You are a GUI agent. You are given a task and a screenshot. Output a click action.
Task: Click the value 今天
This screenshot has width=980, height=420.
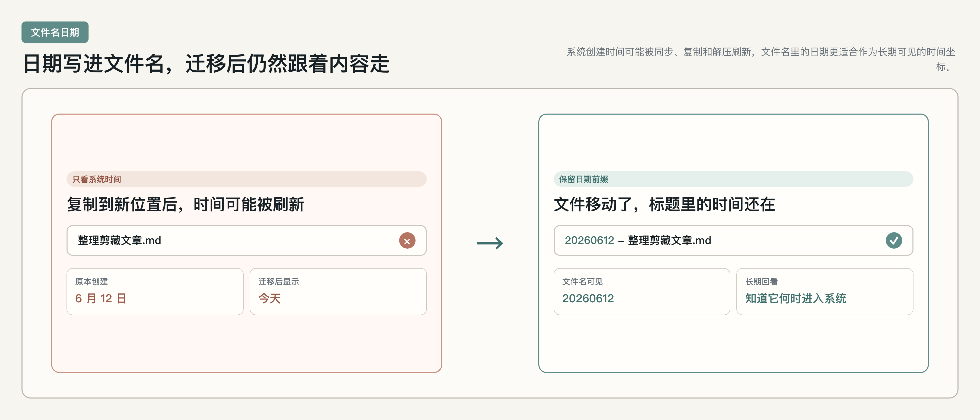tap(269, 299)
